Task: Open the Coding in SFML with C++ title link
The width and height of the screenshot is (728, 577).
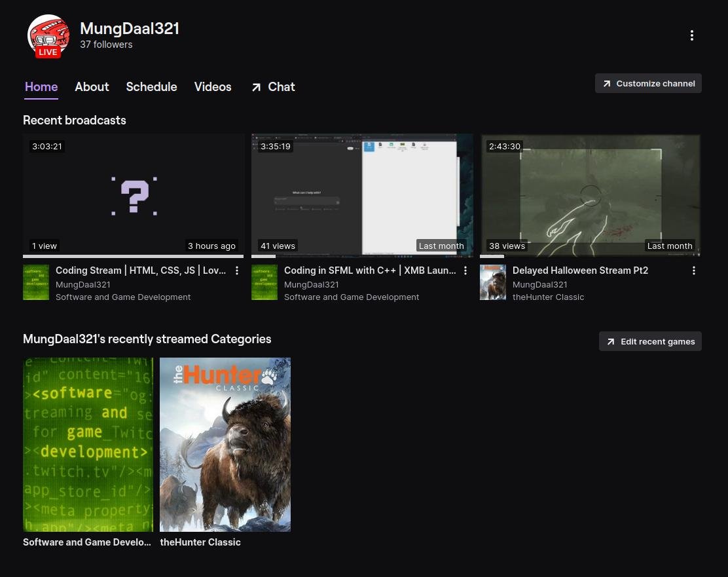Action: (370, 270)
